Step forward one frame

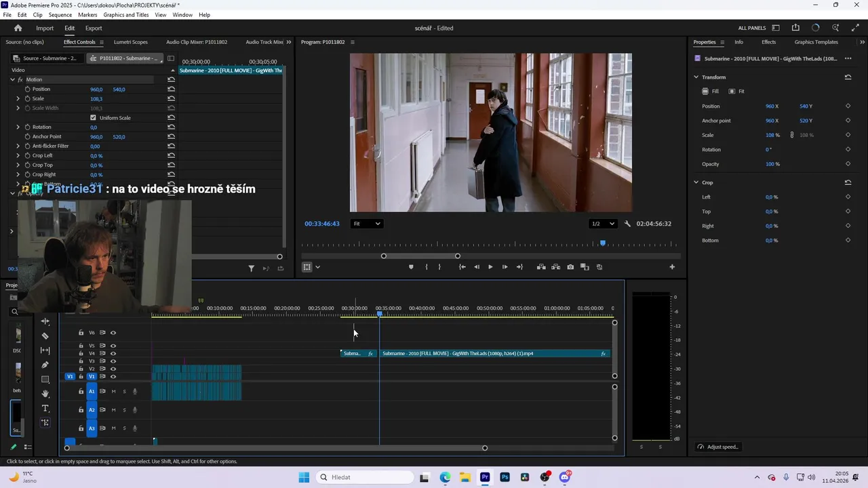[x=505, y=267]
